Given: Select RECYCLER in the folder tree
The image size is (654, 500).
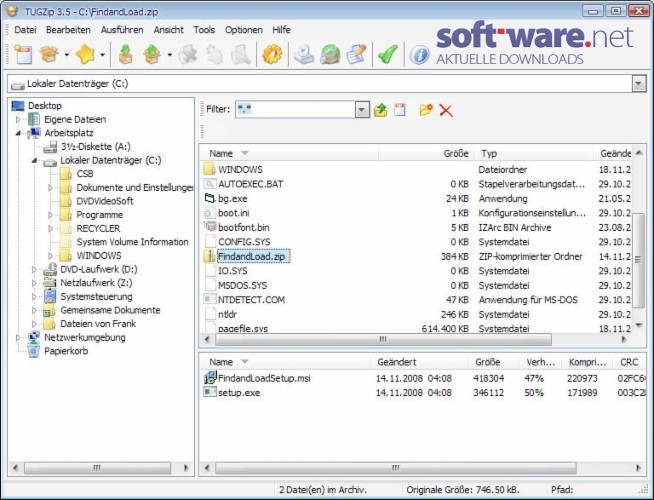Looking at the screenshot, I should pos(98,229).
